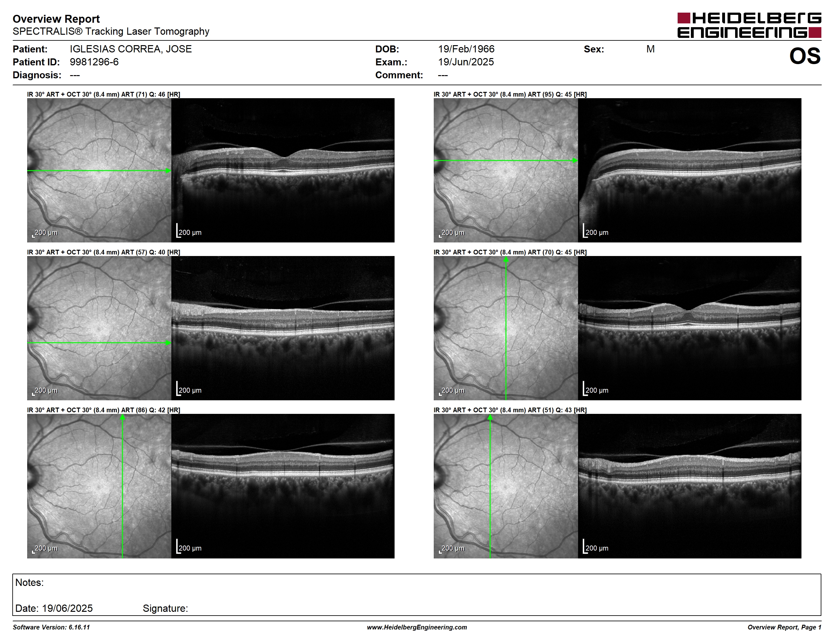Open the IR fundus image with ART (95)
The width and height of the screenshot is (834, 644).
[505, 170]
